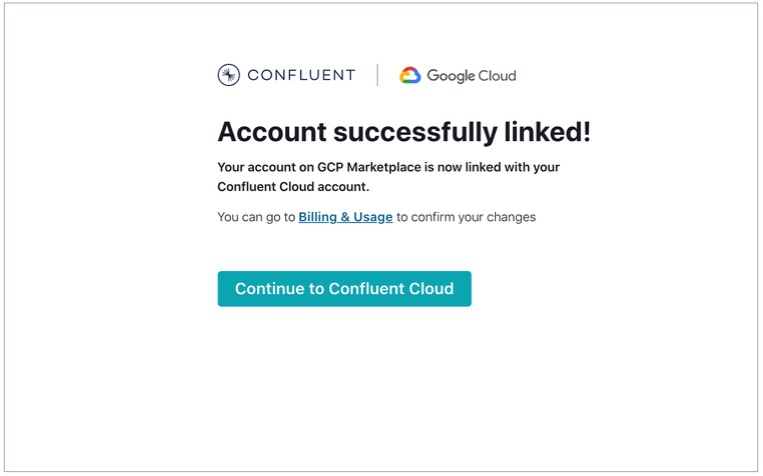Click the "You can go to" text

click(x=255, y=217)
